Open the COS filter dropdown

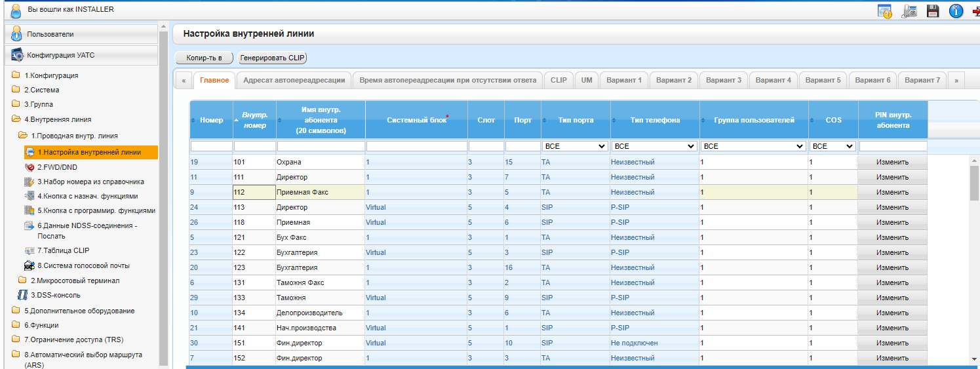coord(833,146)
